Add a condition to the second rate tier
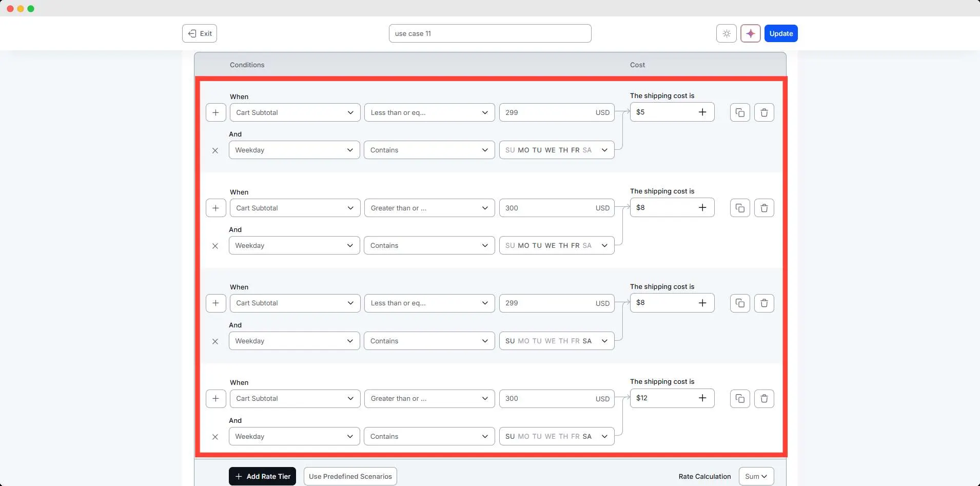The height and width of the screenshot is (486, 980). [215, 208]
